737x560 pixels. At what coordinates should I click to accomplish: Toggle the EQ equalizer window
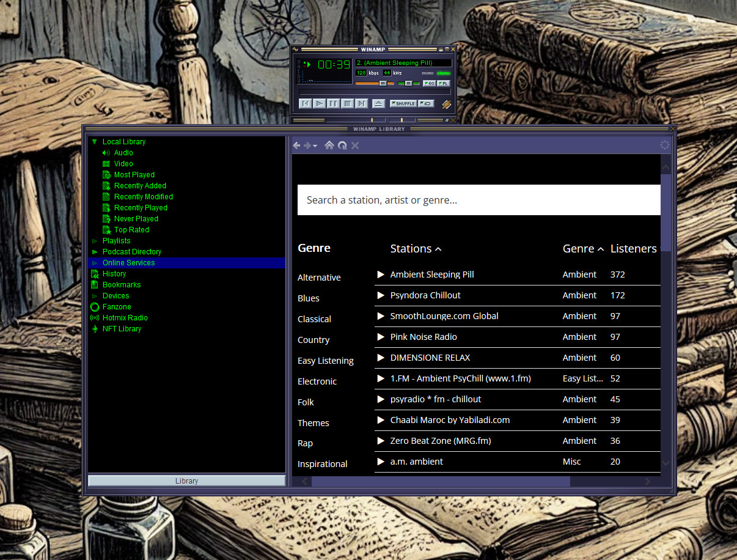point(429,83)
